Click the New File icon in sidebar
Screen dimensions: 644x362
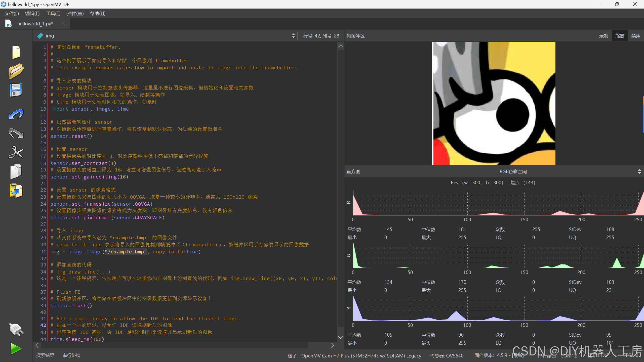16,52
